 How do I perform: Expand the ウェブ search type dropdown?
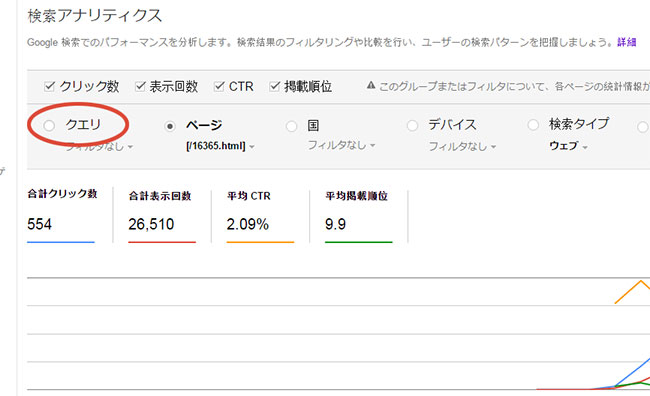click(568, 146)
